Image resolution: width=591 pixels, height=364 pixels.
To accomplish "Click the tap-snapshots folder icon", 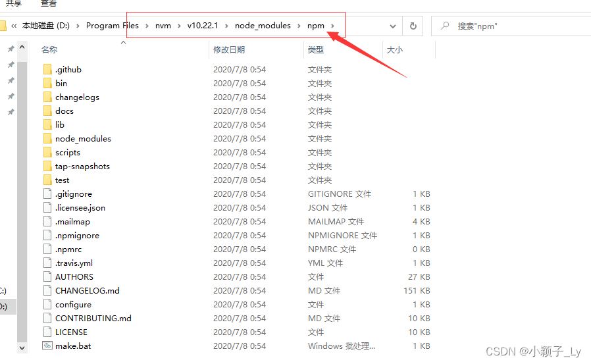I will click(x=47, y=166).
